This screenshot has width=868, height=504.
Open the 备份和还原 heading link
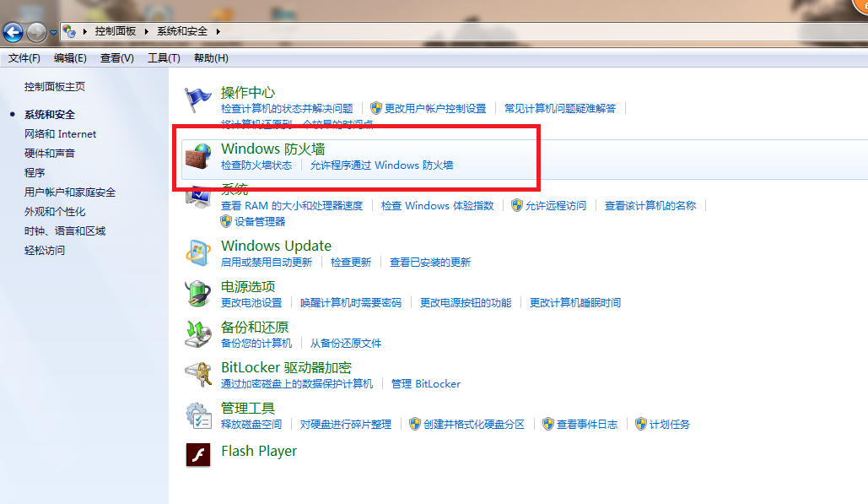255,327
